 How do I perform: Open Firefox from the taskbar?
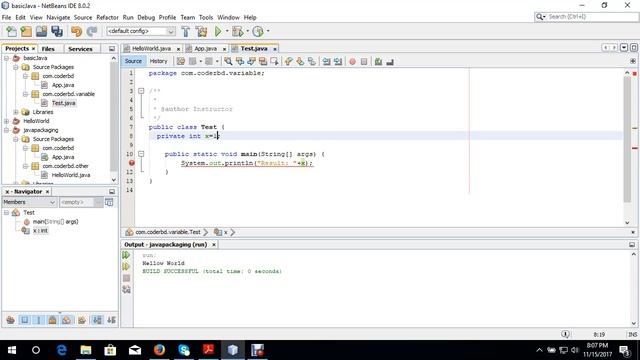pyautogui.click(x=160, y=350)
